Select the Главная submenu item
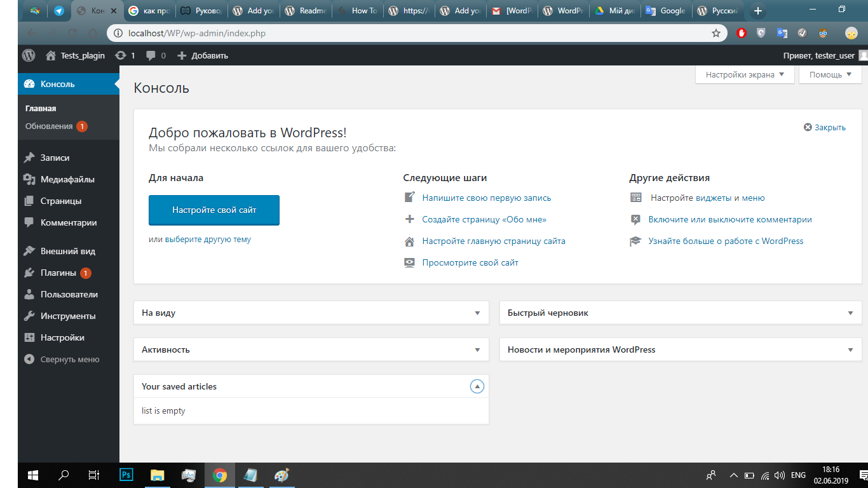 pyautogui.click(x=41, y=109)
